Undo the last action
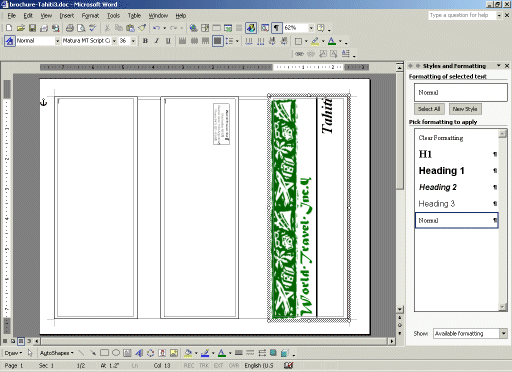 (156, 28)
